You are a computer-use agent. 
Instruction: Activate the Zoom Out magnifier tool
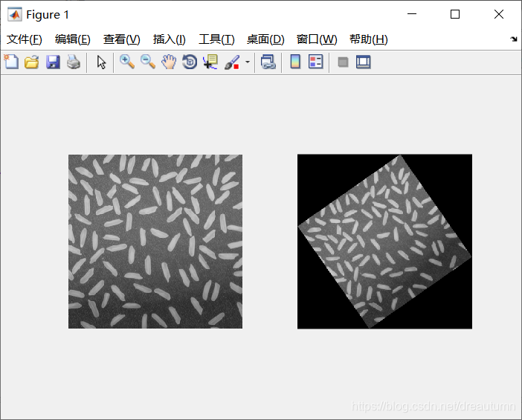(x=148, y=62)
